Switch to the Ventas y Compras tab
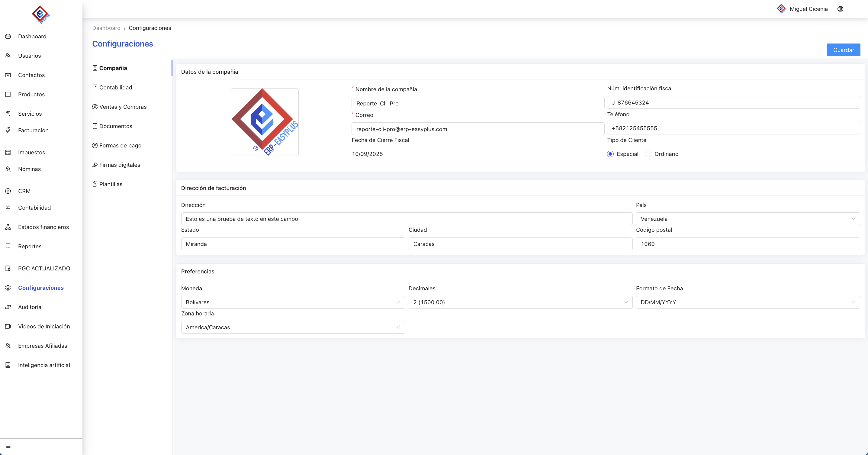 pos(123,107)
